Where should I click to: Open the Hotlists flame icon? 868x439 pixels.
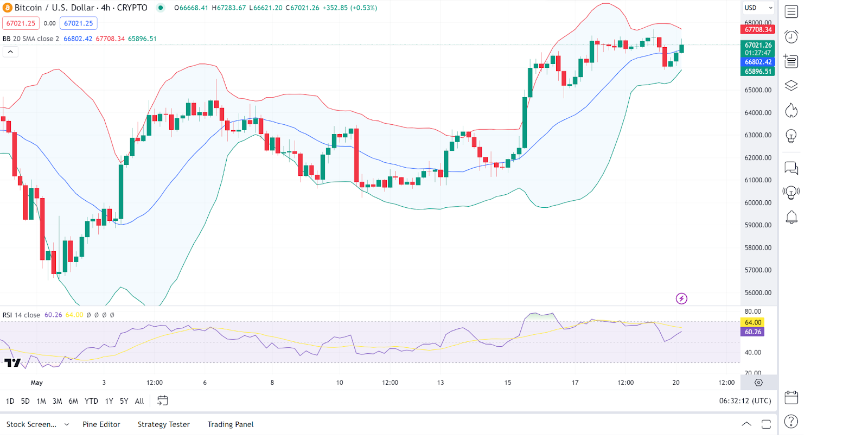(x=792, y=111)
